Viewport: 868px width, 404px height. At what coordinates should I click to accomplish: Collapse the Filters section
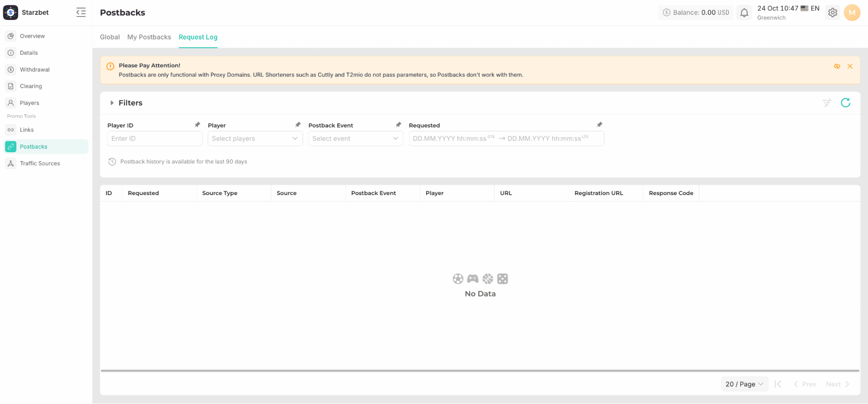(x=112, y=103)
